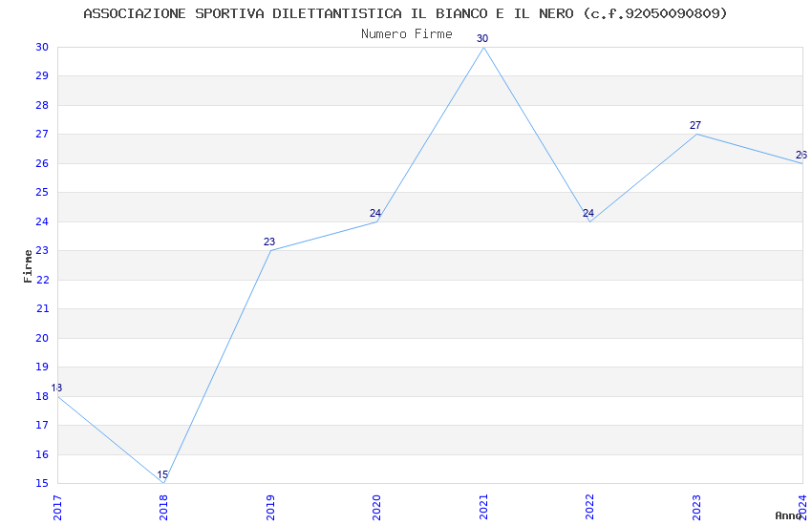
Task: Click the y-axis tick value 30
Action: [x=42, y=47]
